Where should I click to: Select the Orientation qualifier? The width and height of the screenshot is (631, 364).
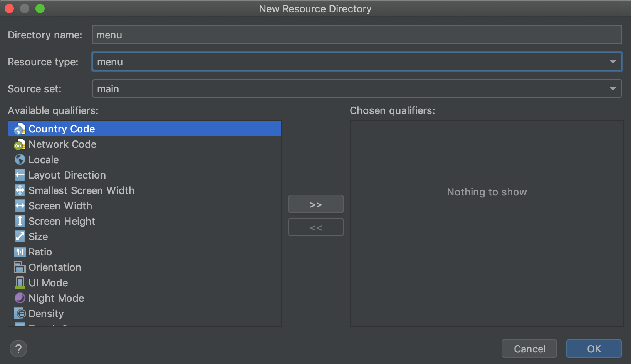[x=55, y=267]
